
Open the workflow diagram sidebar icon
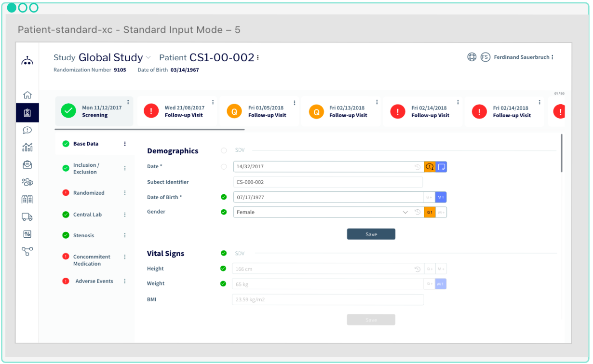click(27, 251)
